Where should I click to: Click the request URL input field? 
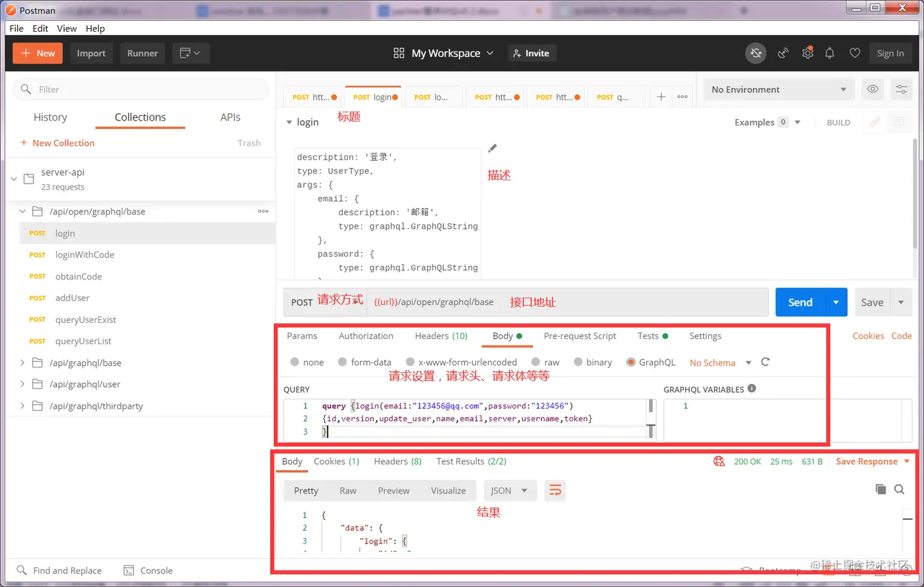[567, 302]
